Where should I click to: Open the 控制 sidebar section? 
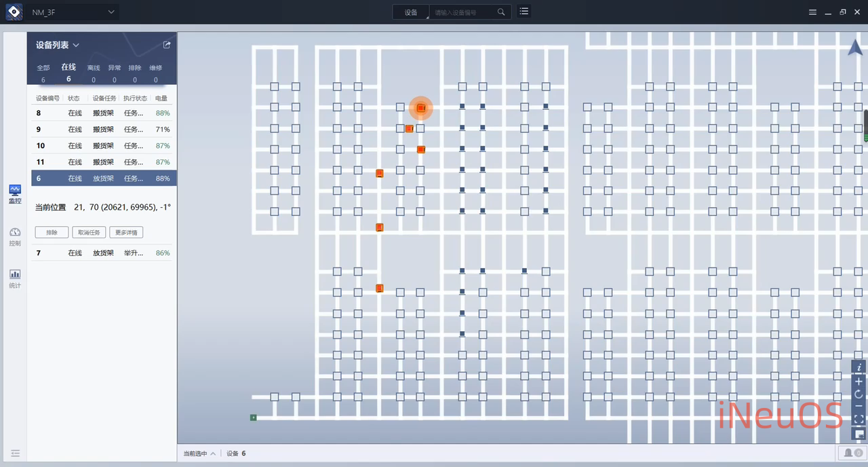click(15, 236)
